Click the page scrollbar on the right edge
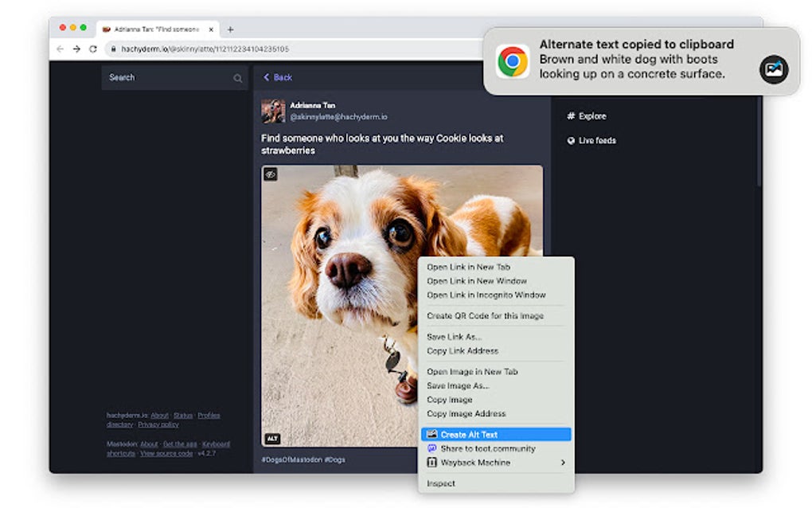The height and width of the screenshot is (508, 812). point(759,140)
